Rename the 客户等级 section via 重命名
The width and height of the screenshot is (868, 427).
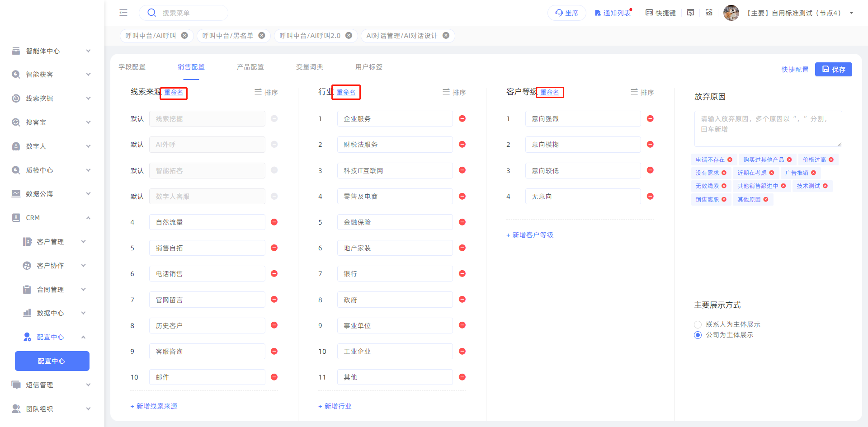550,93
